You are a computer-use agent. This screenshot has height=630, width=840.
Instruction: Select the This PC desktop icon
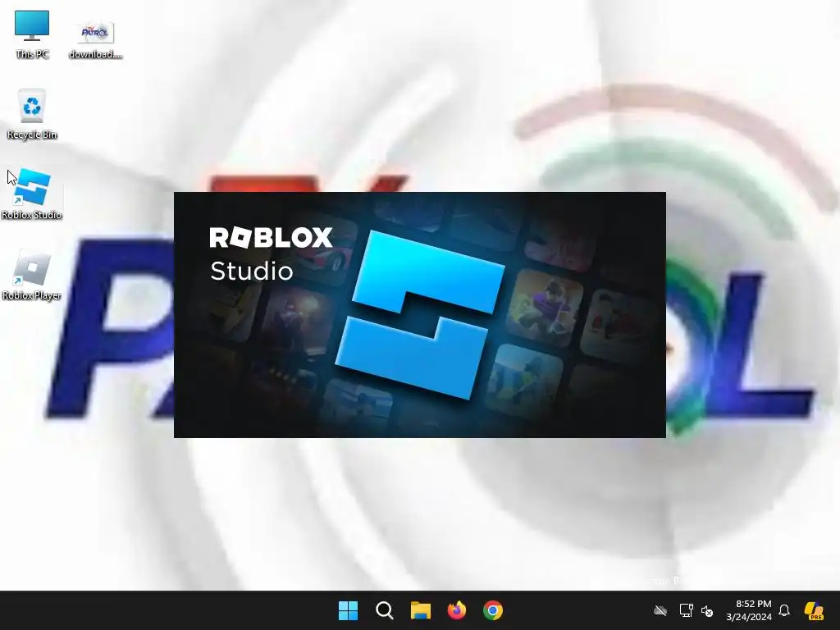pyautogui.click(x=32, y=34)
